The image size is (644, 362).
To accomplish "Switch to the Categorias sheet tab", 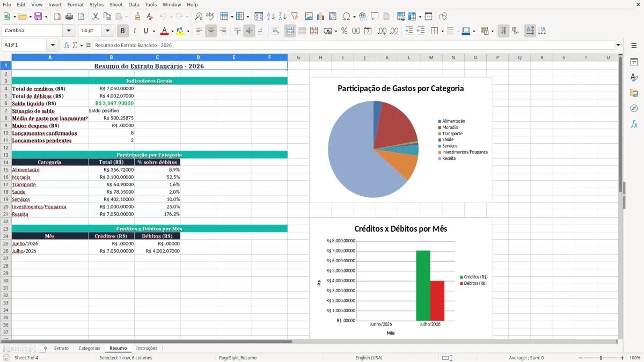I will click(x=89, y=349).
